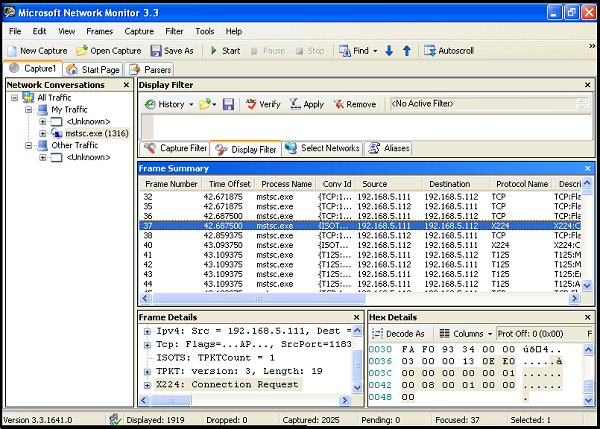Close the Frame Summary pane
This screenshot has width=600, height=429.
coord(588,168)
